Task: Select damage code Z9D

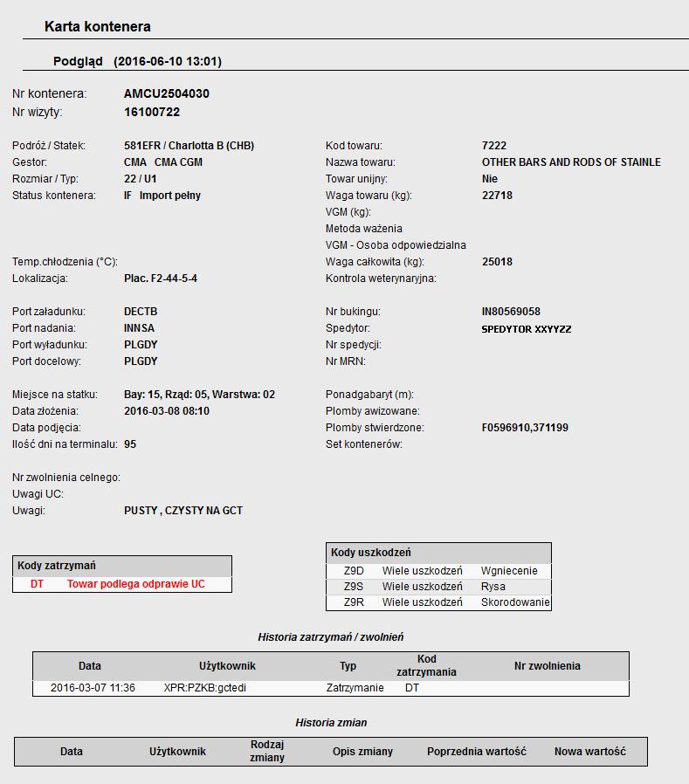Action: tap(354, 570)
